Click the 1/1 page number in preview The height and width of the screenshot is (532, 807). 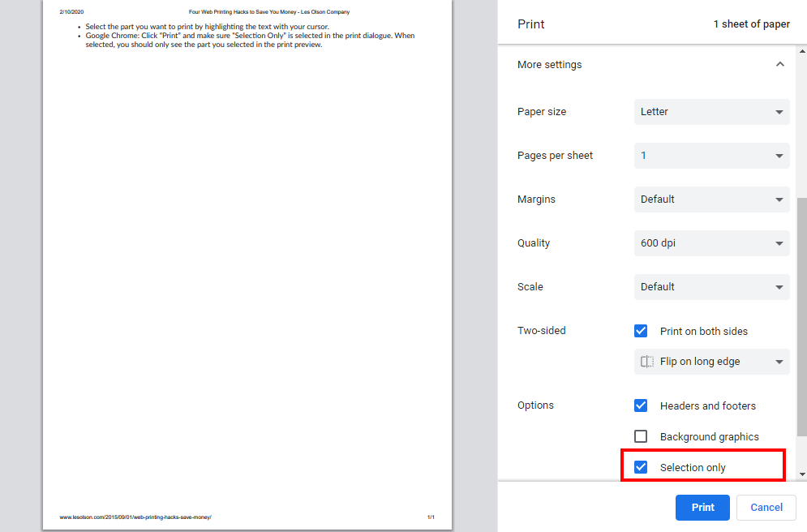click(431, 517)
